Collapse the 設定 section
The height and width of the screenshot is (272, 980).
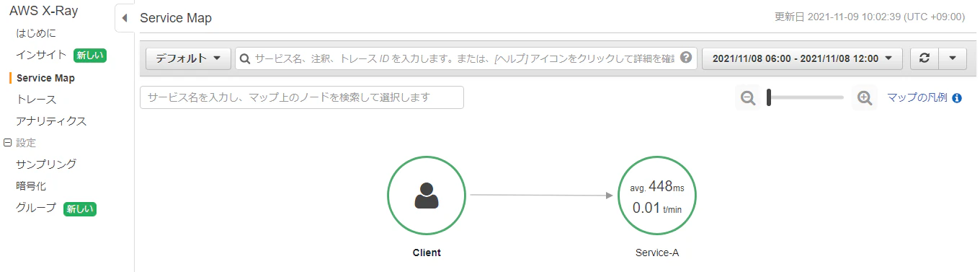[8, 143]
